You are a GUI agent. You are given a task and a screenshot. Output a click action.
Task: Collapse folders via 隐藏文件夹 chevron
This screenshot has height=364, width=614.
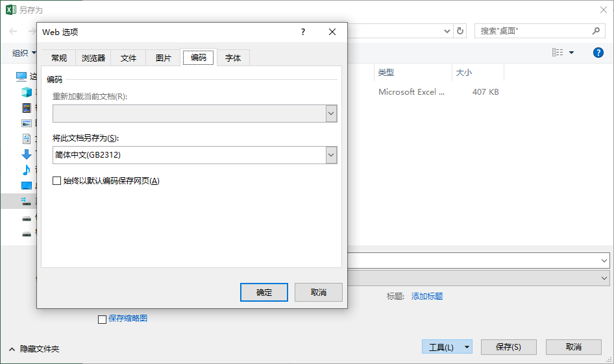coord(12,349)
